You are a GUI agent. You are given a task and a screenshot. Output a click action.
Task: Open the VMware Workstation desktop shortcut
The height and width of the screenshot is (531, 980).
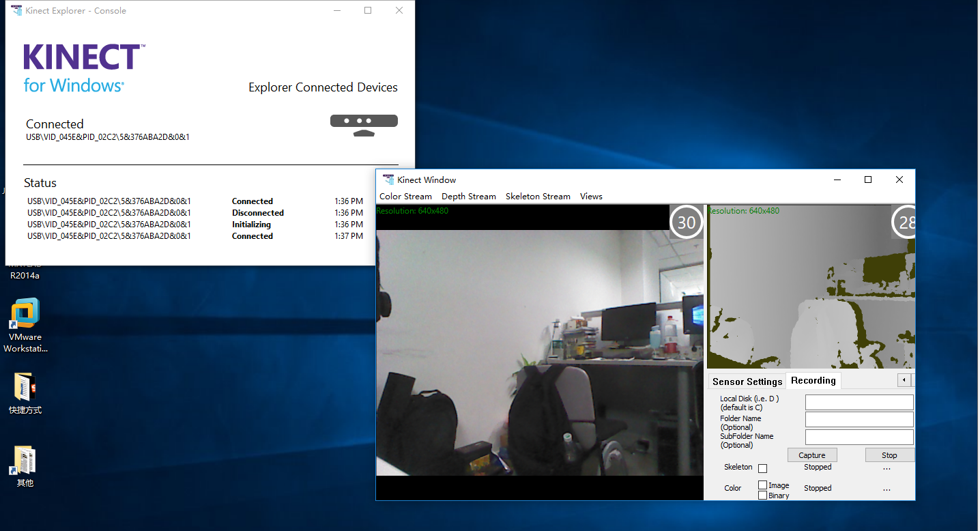[x=25, y=326]
